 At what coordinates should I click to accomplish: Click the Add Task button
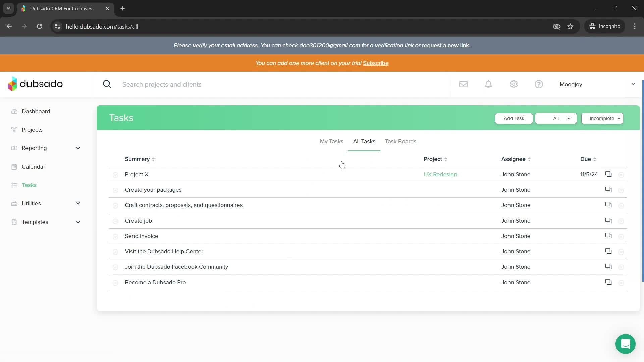click(514, 118)
